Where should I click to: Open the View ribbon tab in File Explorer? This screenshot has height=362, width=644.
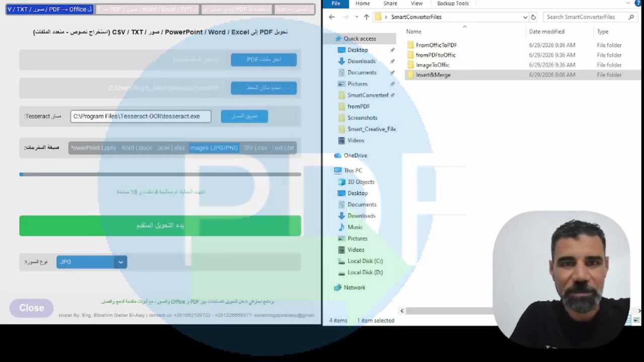pos(417,4)
